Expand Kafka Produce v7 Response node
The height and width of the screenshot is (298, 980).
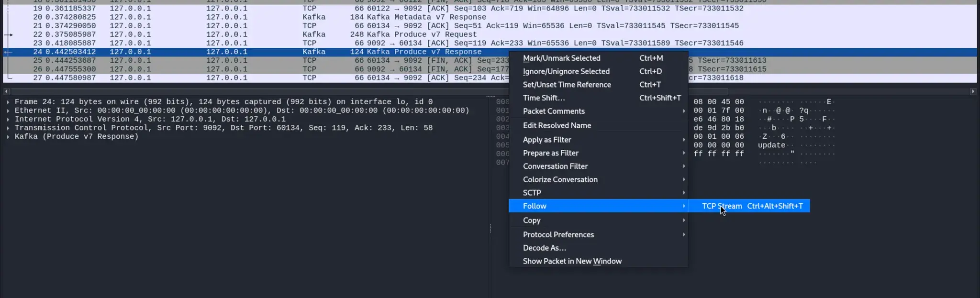pos(8,137)
